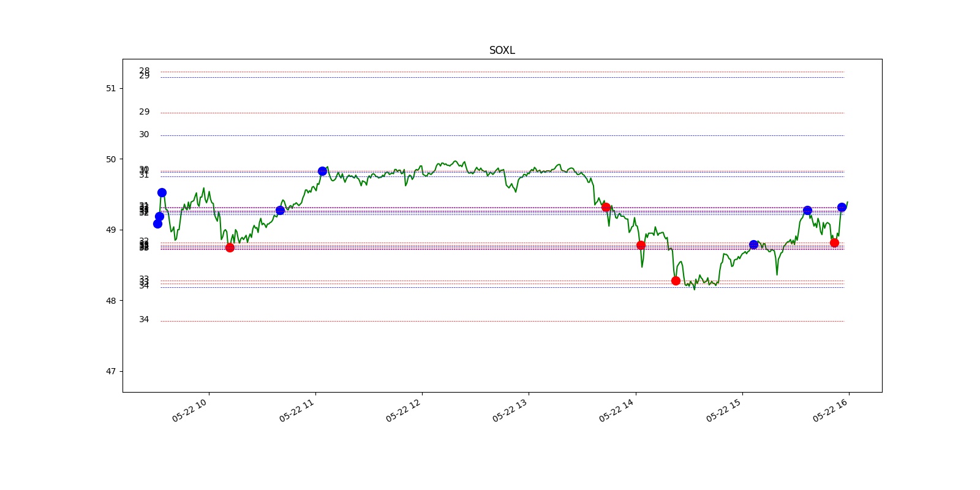Select the blue marker just after 11:00
Screen dimensions: 980x490
click(322, 171)
